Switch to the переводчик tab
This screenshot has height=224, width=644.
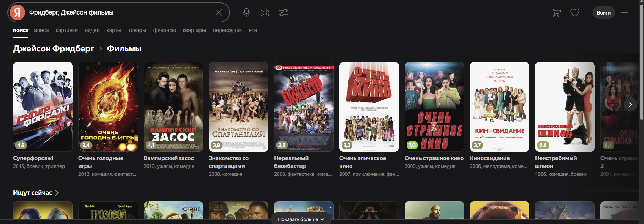click(227, 30)
